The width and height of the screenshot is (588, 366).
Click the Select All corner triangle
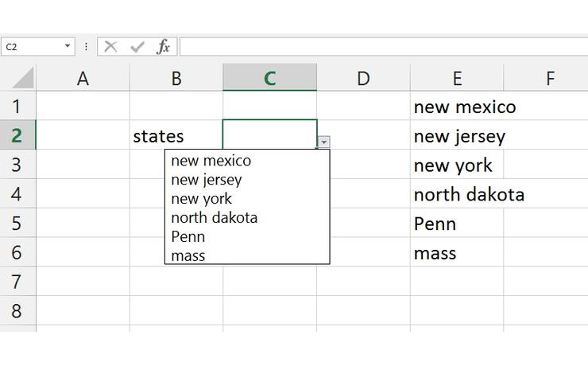(24, 78)
